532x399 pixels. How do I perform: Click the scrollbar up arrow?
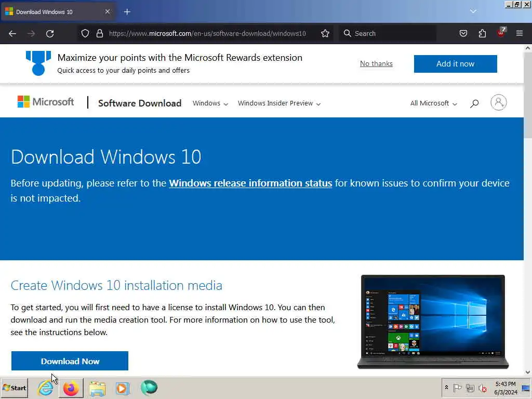(x=528, y=48)
